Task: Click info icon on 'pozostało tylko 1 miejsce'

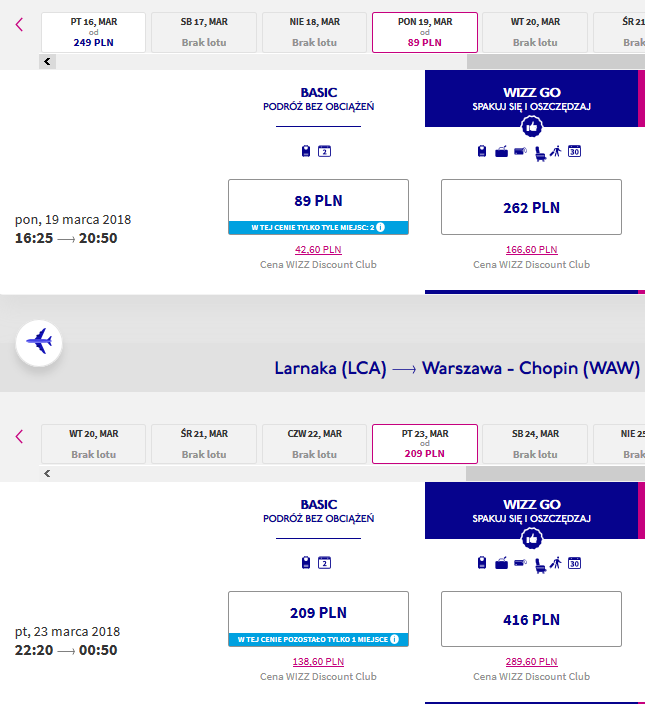Action: 394,639
